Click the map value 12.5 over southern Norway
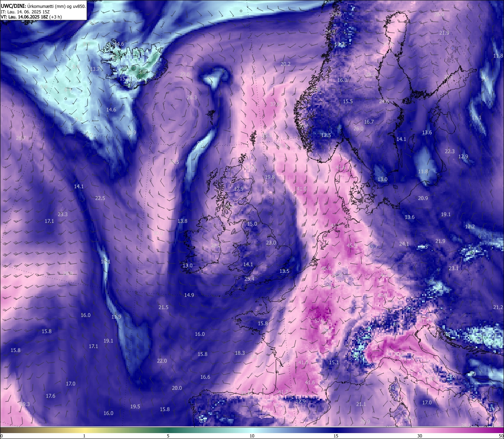Viewport: 504px width, 439px height. click(326, 135)
